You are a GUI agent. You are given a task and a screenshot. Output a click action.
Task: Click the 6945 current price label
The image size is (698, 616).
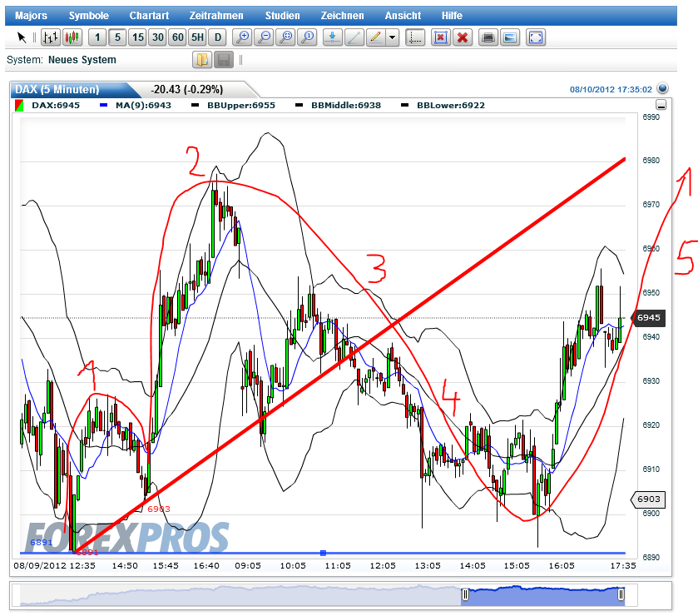pyautogui.click(x=649, y=318)
